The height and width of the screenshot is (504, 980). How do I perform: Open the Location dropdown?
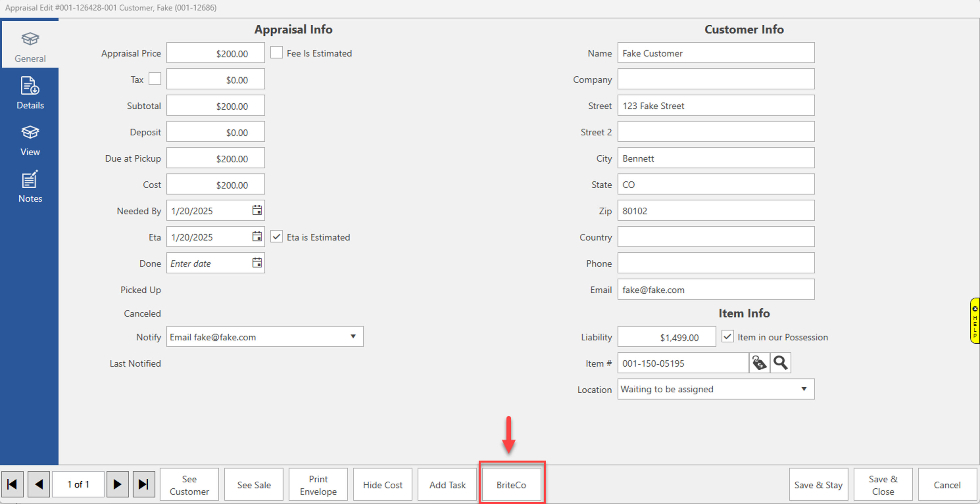click(x=803, y=389)
